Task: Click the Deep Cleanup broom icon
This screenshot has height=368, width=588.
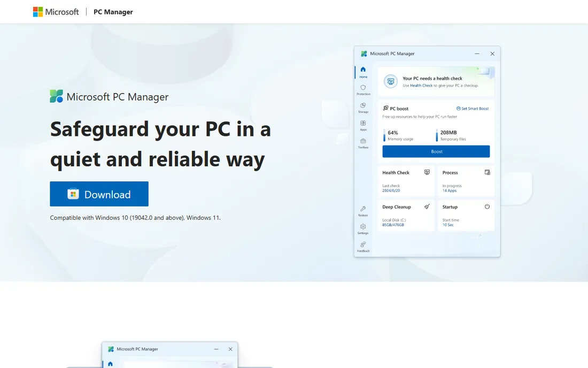Action: (427, 206)
